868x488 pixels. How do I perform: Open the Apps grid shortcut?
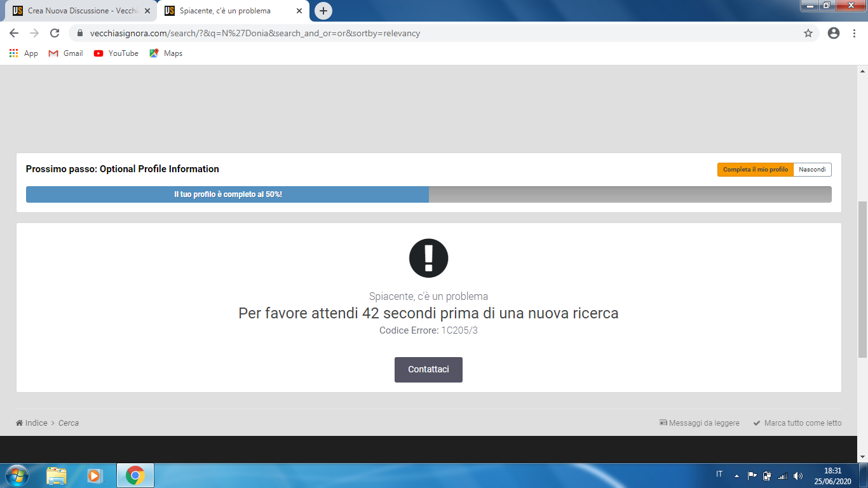[x=24, y=53]
